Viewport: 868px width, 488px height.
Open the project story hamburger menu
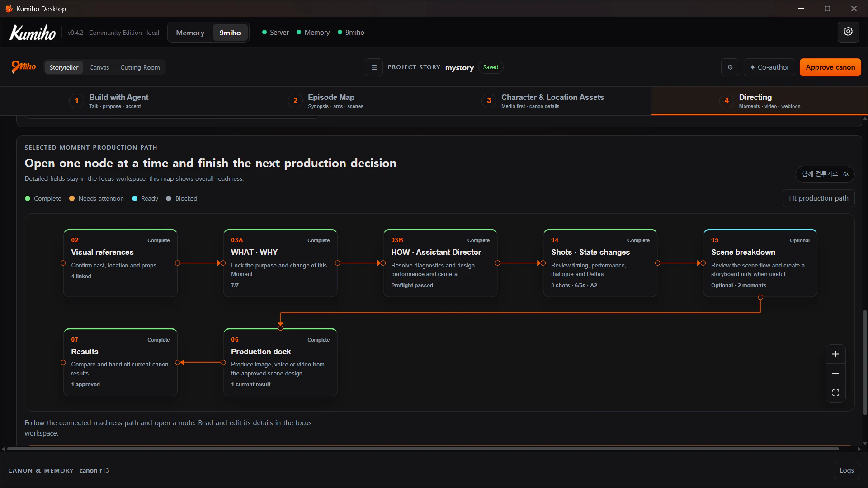click(x=374, y=67)
